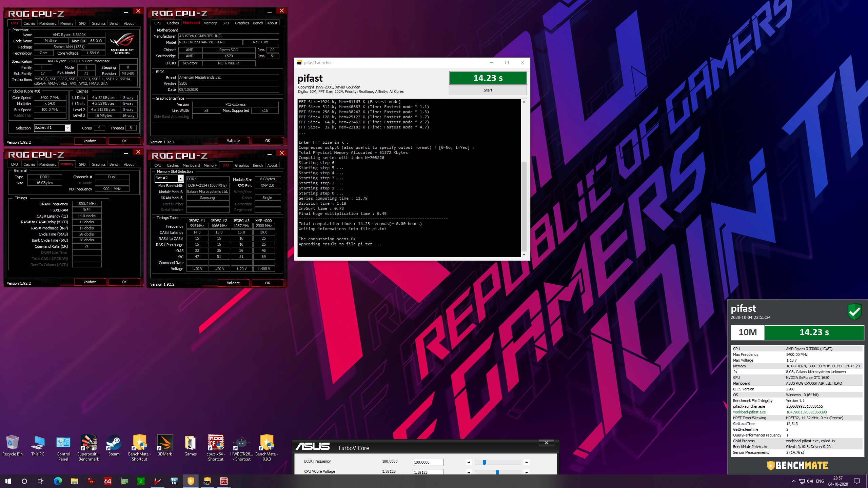The image size is (868, 488).
Task: Click OK in SPD CPU-Z window
Action: (x=268, y=283)
